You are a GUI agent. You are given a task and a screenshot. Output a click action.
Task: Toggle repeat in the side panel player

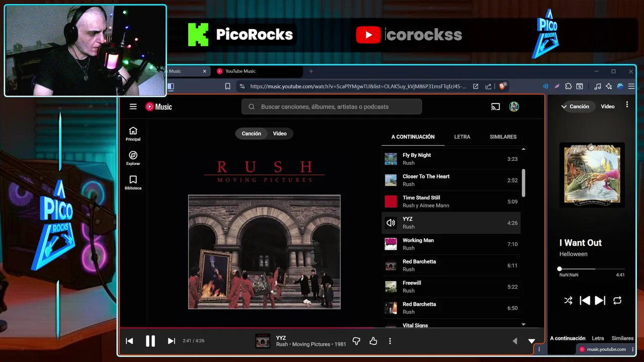coord(617,301)
